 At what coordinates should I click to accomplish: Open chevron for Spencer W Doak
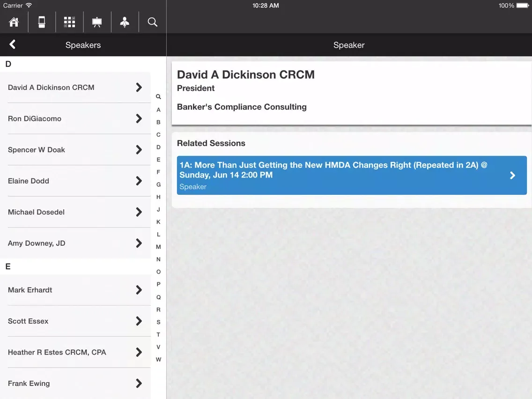tap(139, 150)
